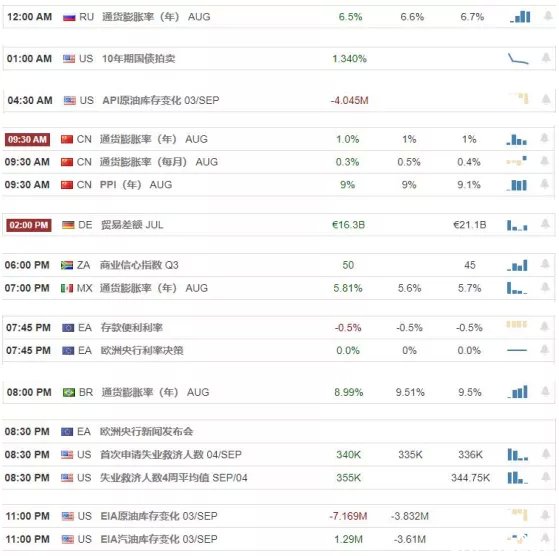Open line chart for 10-year bond auction
Viewport: 559px width, 556px height.
(x=518, y=58)
